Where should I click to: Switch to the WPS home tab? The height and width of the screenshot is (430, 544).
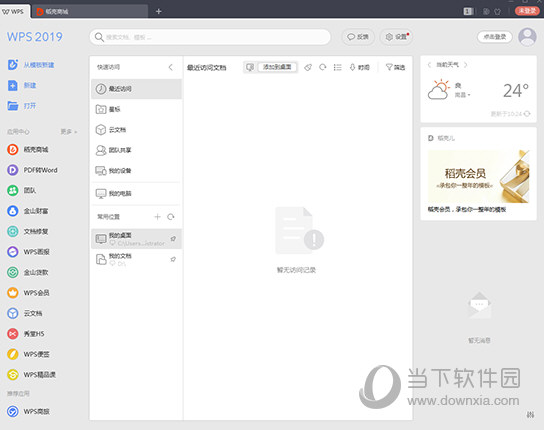pyautogui.click(x=14, y=11)
